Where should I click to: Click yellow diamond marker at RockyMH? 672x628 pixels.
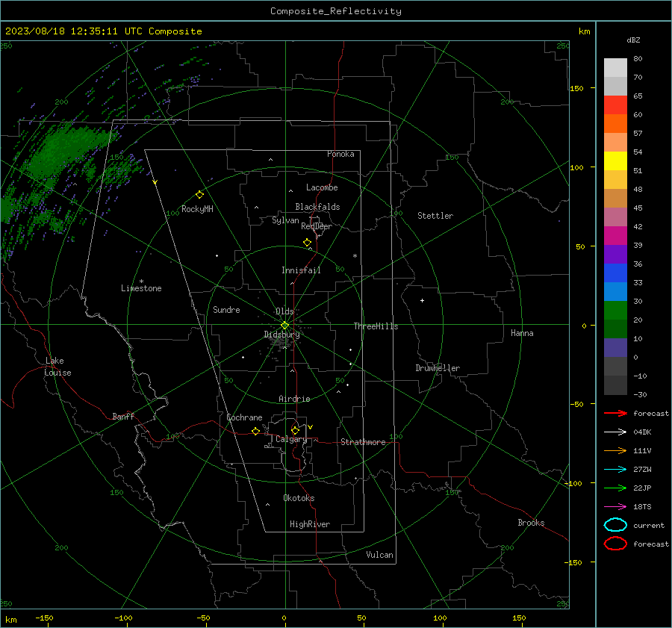point(199,195)
